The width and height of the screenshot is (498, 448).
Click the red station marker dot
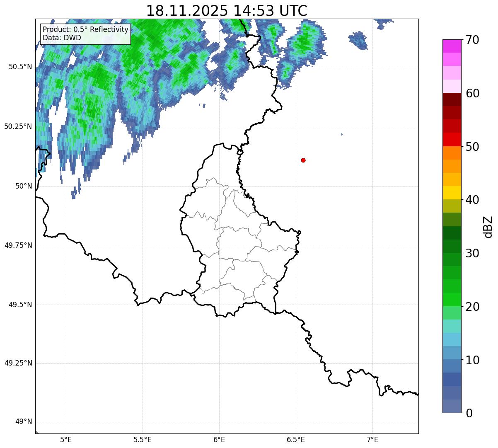pos(303,160)
